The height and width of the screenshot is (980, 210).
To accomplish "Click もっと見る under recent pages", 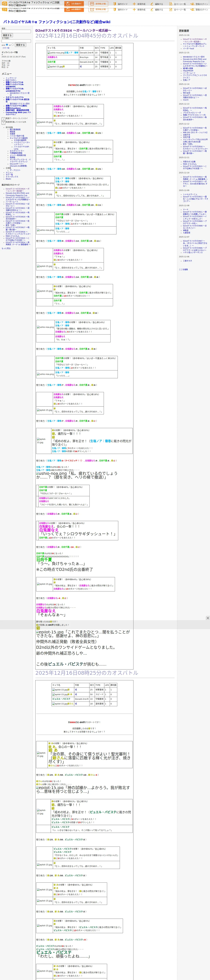I will pos(6,248).
